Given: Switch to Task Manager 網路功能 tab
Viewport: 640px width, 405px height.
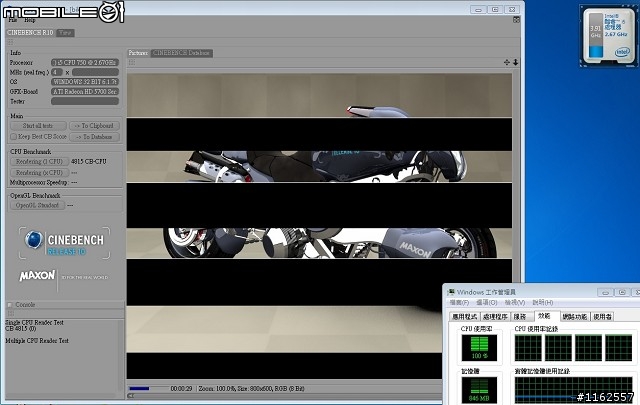Looking at the screenshot, I should (575, 317).
